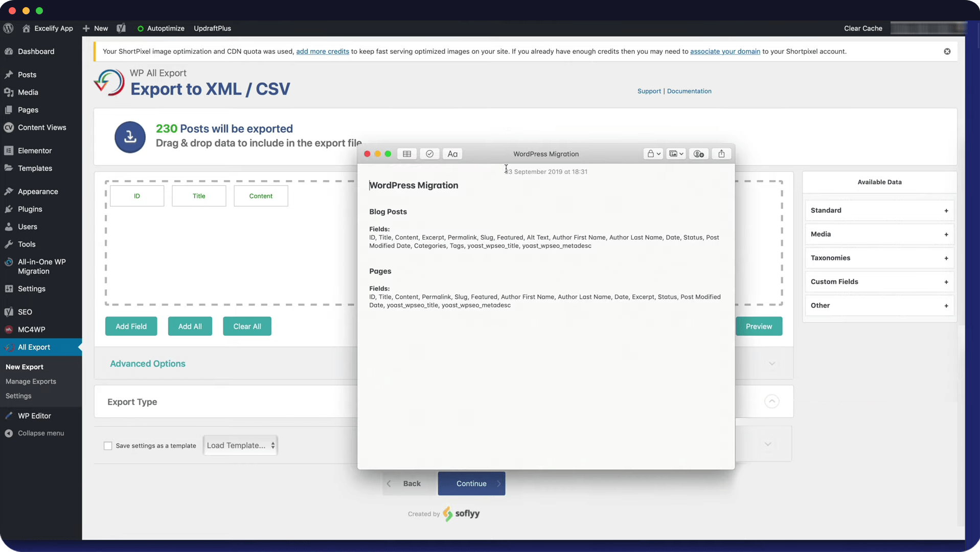Viewport: 980px width, 552px height.
Task: Expand the Custom Fields data section
Action: 879,282
